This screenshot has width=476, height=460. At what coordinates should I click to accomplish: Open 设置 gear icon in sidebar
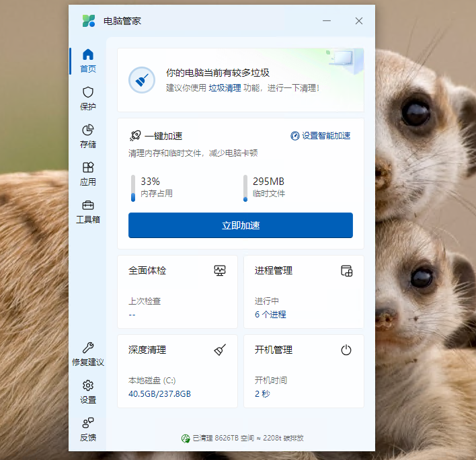point(87,391)
